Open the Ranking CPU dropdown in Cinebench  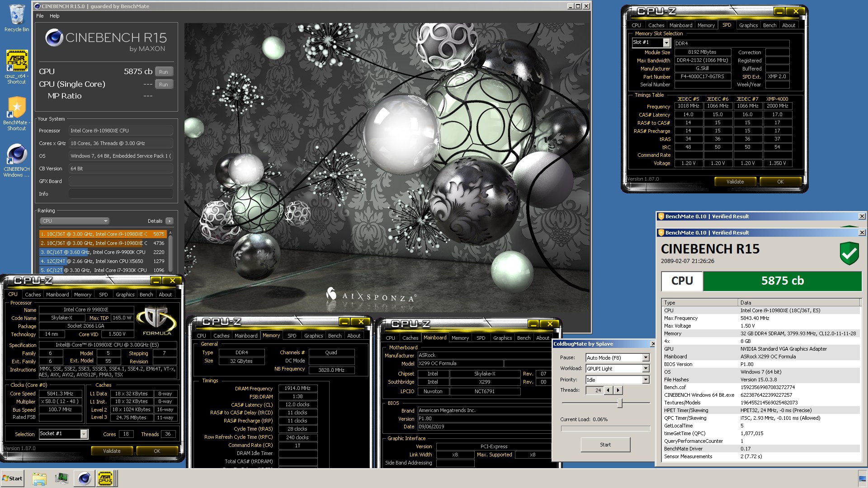tap(75, 221)
